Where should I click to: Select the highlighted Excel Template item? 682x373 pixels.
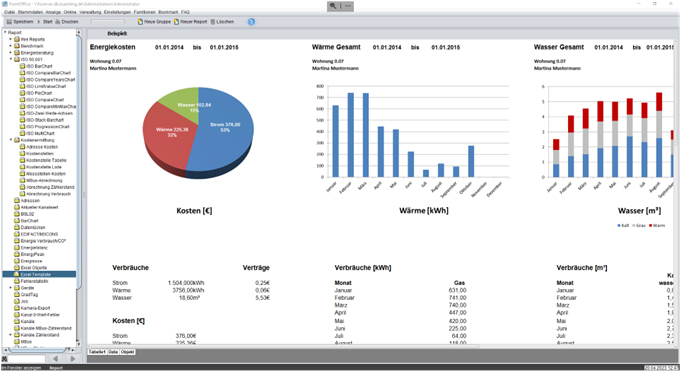[39, 274]
